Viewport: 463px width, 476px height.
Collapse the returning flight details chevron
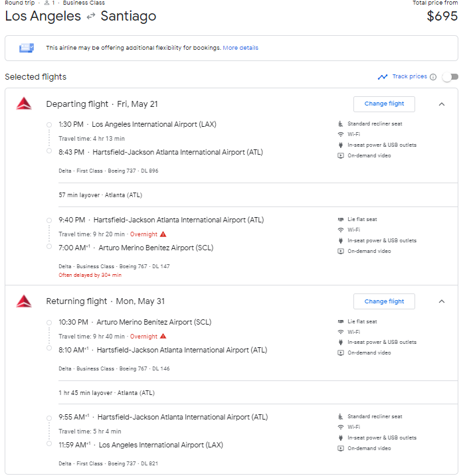pos(442,301)
